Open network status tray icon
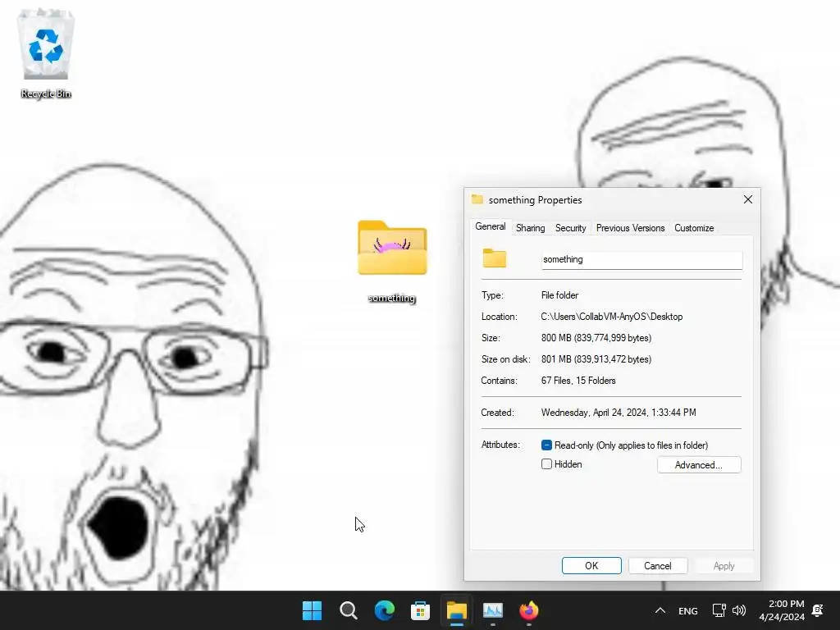840x630 pixels. pyautogui.click(x=719, y=610)
